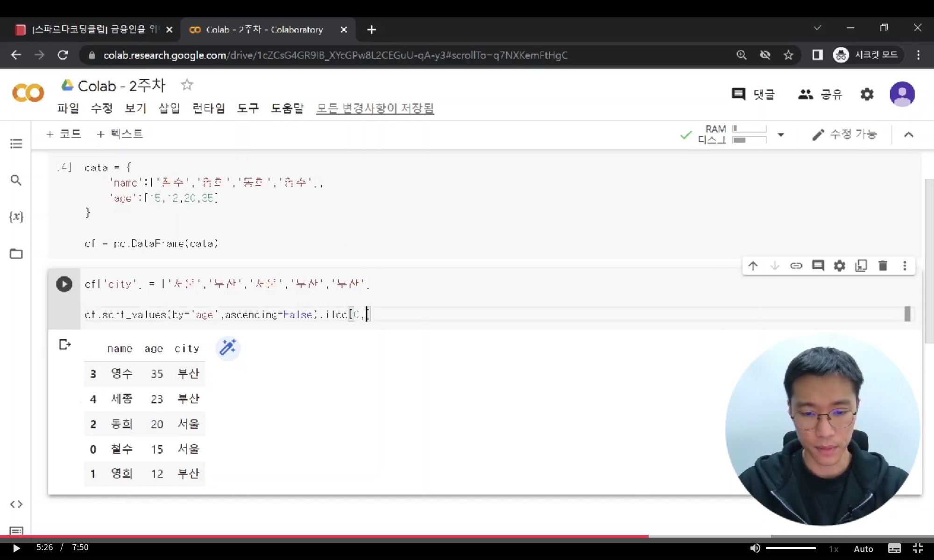This screenshot has width=934, height=560.
Task: Open Colab settings gear in header
Action: pos(867,94)
